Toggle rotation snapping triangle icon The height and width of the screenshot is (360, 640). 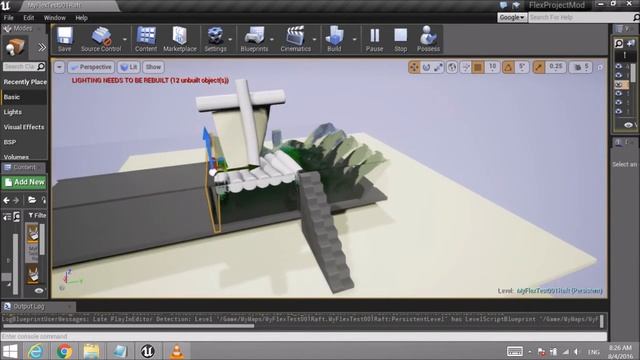click(x=508, y=67)
